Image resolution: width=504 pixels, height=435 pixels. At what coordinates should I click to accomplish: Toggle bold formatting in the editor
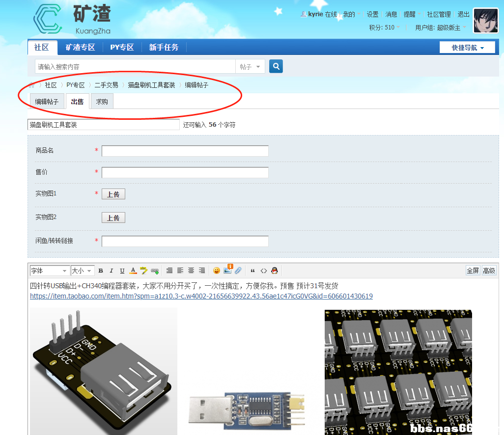[101, 271]
